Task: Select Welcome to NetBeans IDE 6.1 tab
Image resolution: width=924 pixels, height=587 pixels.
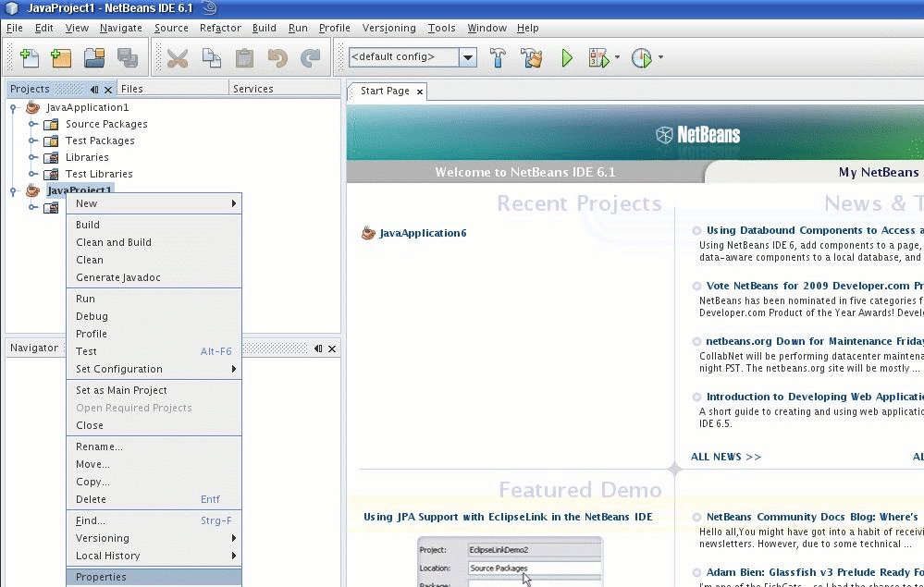Action: [x=525, y=172]
